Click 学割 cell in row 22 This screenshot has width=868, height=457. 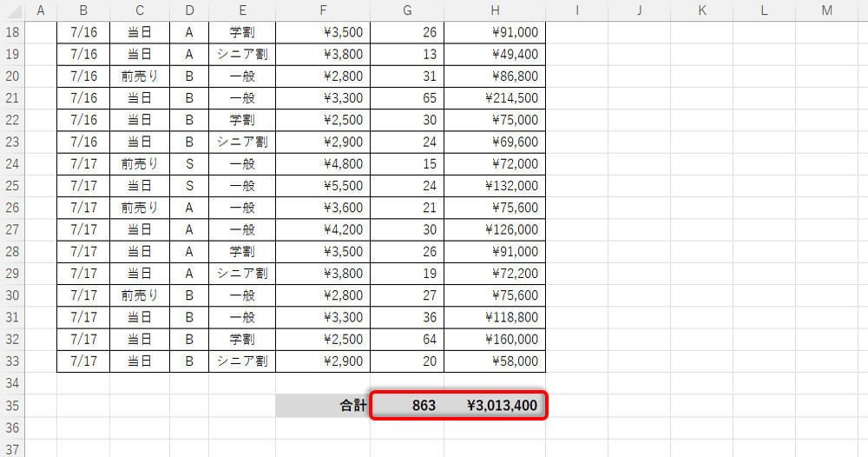click(242, 120)
